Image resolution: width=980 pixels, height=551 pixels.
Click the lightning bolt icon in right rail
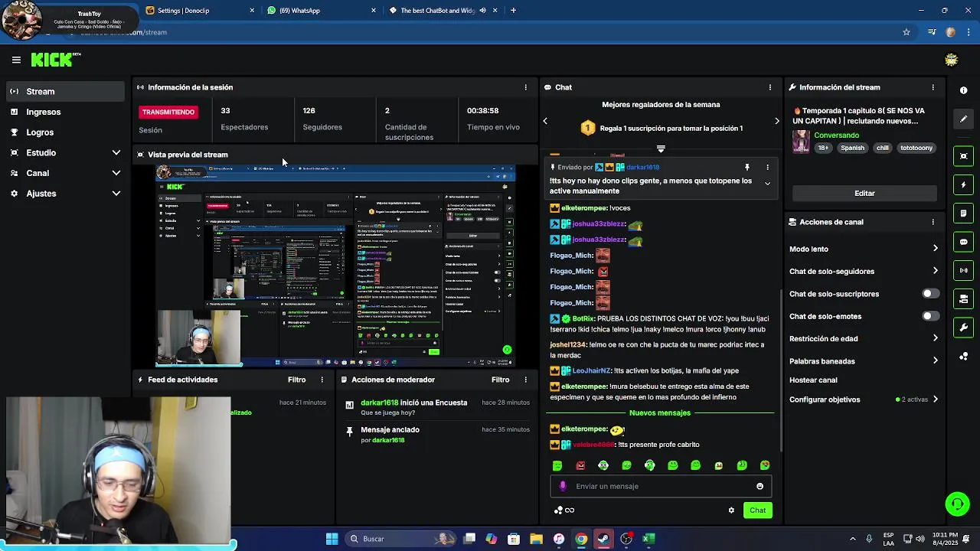pos(963,184)
